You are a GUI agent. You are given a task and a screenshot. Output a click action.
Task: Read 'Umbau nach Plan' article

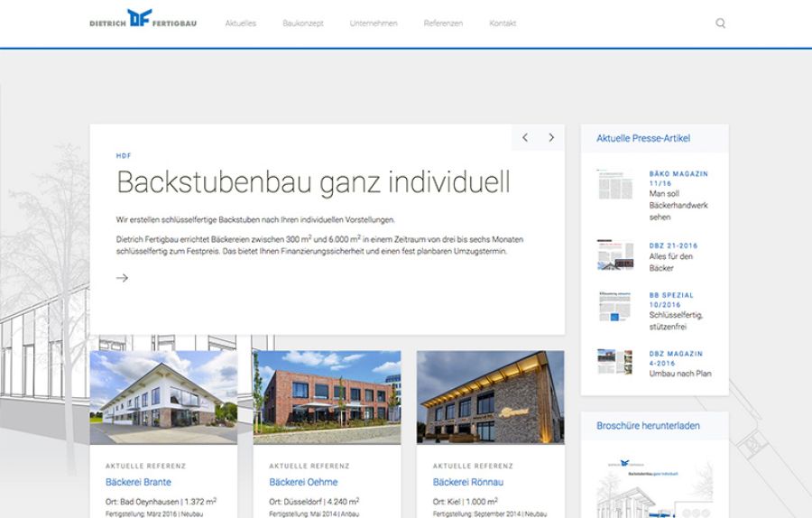(680, 374)
